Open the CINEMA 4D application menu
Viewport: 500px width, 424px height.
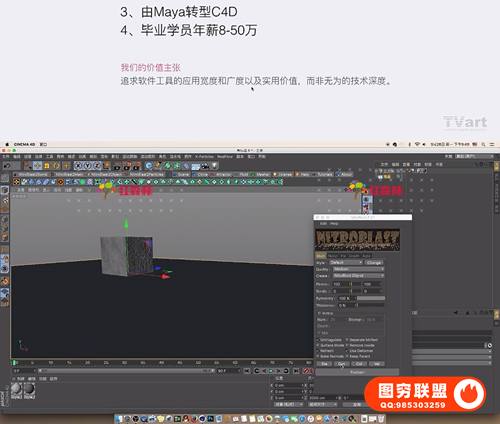coord(24,144)
